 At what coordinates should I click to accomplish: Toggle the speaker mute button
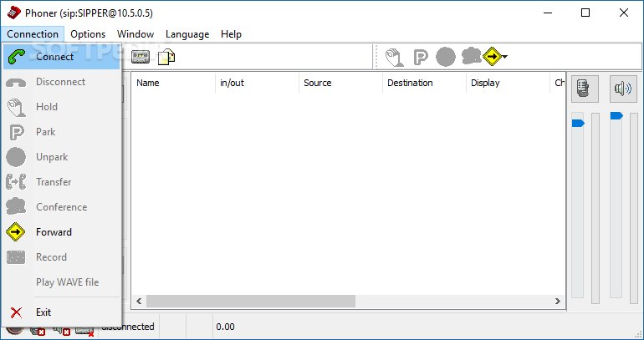tap(623, 89)
